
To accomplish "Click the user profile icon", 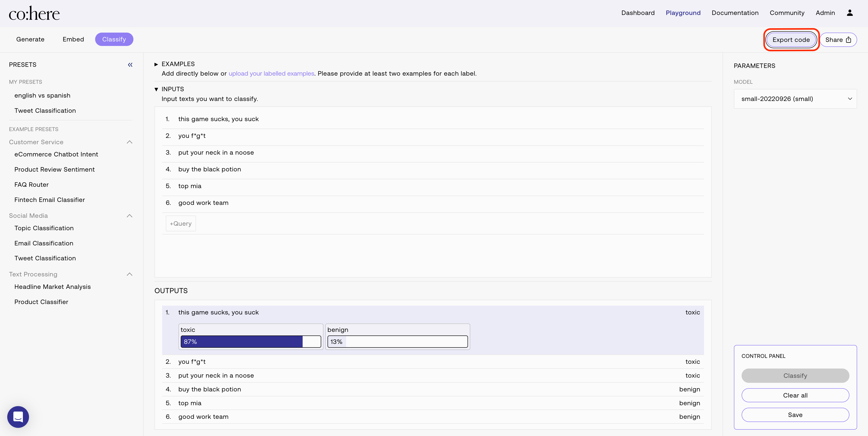I will [x=849, y=13].
